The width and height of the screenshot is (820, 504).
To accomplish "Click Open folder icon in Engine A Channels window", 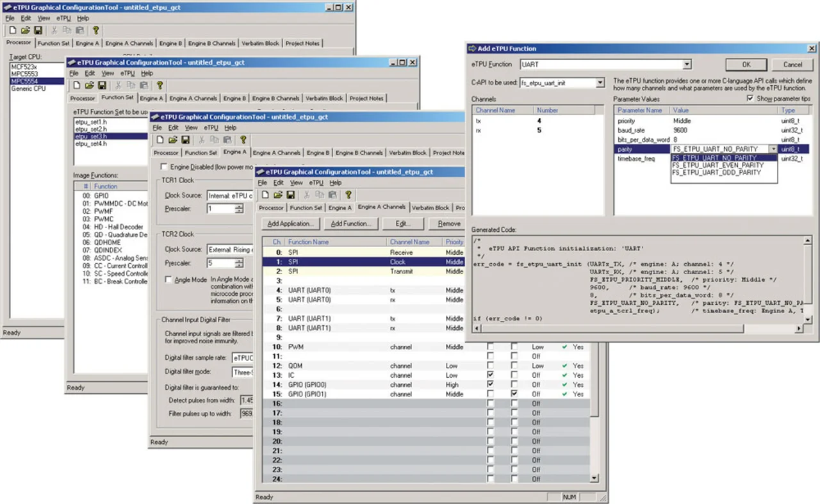I will pos(278,195).
